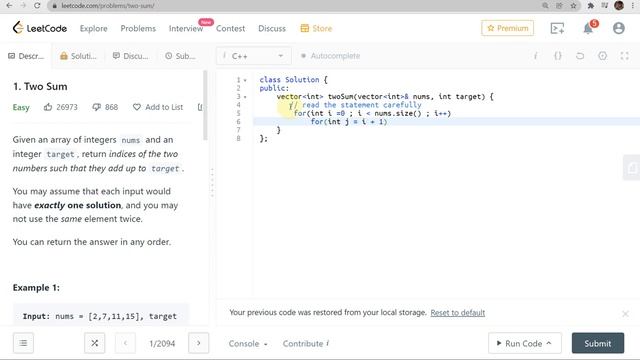Open the Discuss forum link
640x360 pixels.
272,29
